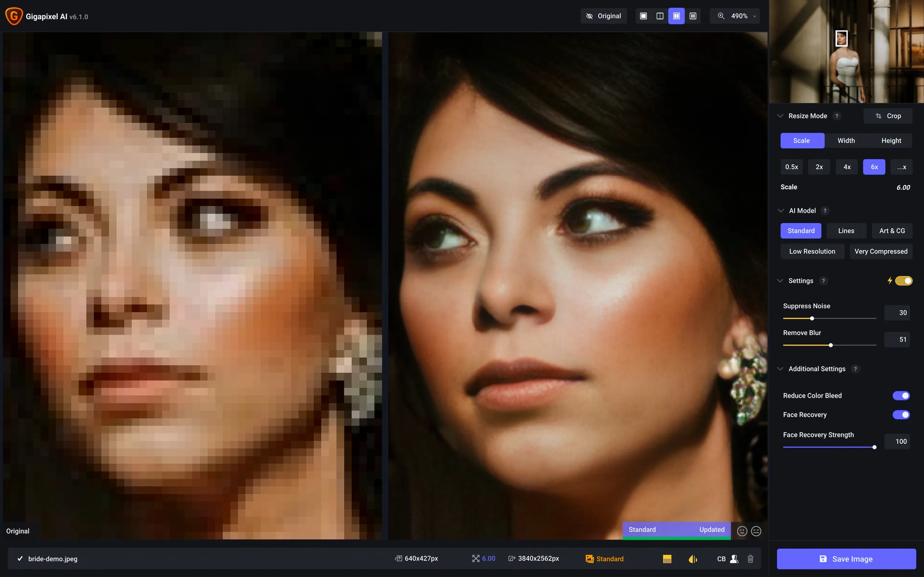The image size is (924, 577).
Task: Click the Crop button
Action: (x=888, y=116)
